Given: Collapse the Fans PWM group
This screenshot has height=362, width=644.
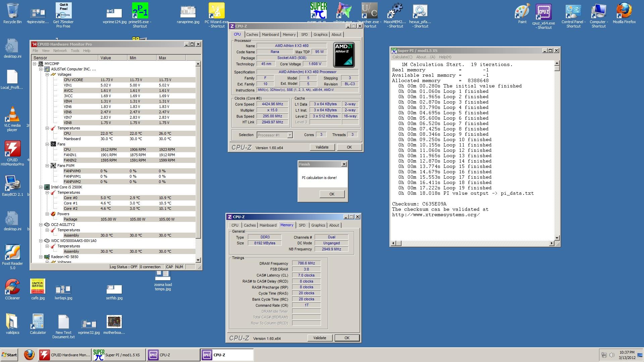Looking at the screenshot, I should [x=47, y=166].
